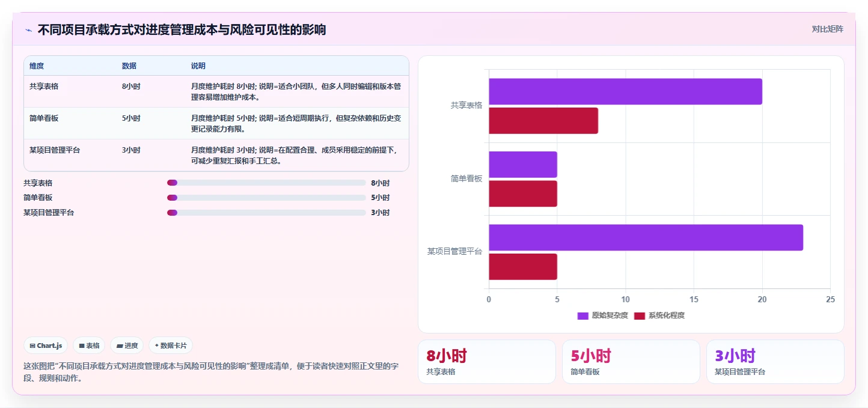The image size is (868, 408).
Task: Click the 8小时 value beside progress bar
Action: pos(381,183)
